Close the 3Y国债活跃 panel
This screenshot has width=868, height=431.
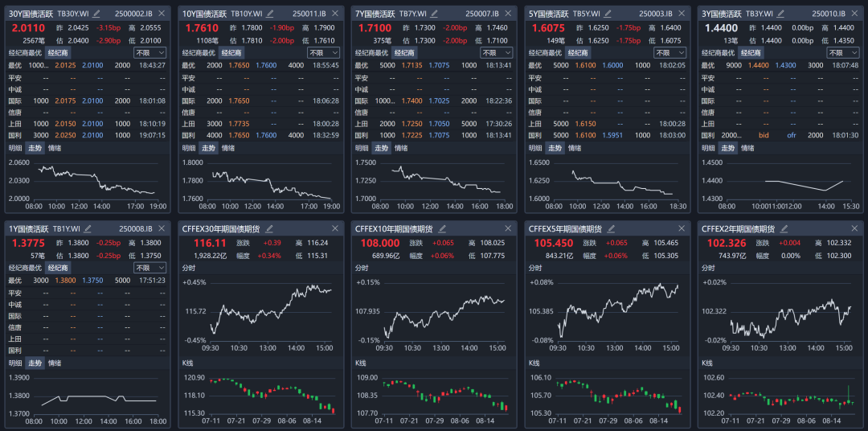854,13
